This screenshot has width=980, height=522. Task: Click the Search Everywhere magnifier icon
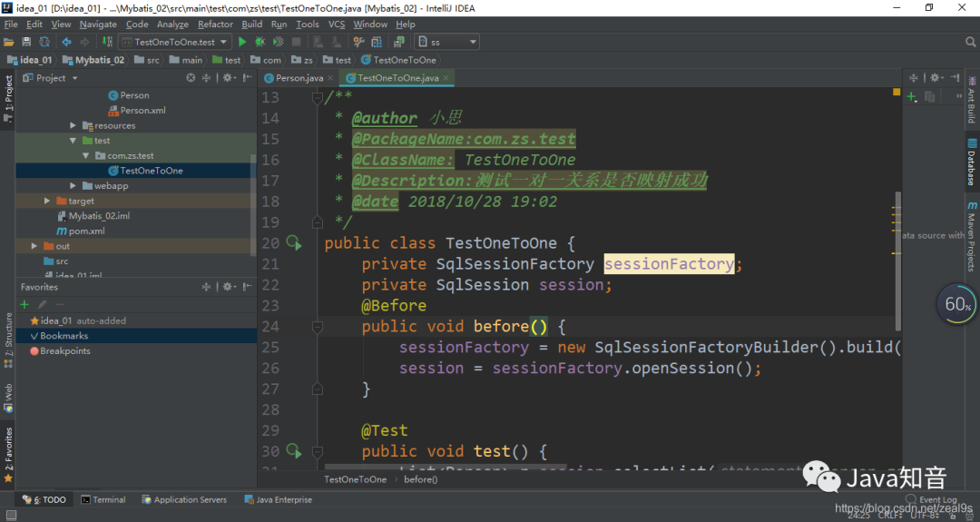click(970, 42)
